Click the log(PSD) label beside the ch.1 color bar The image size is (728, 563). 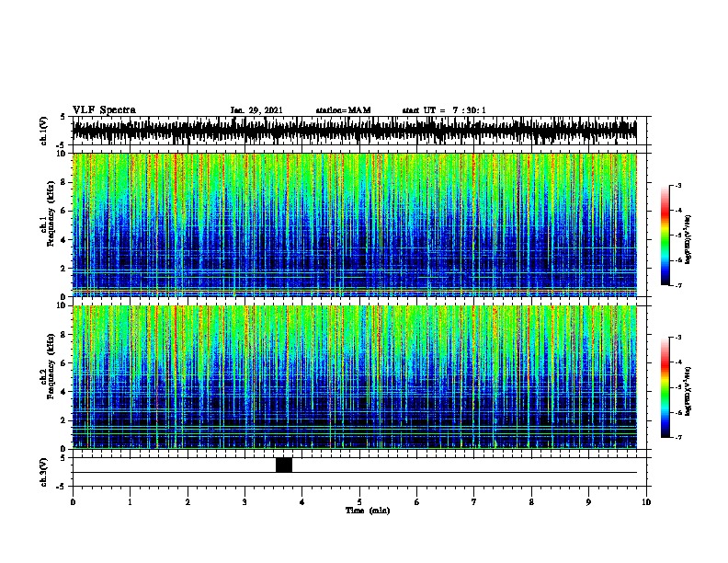pos(688,240)
